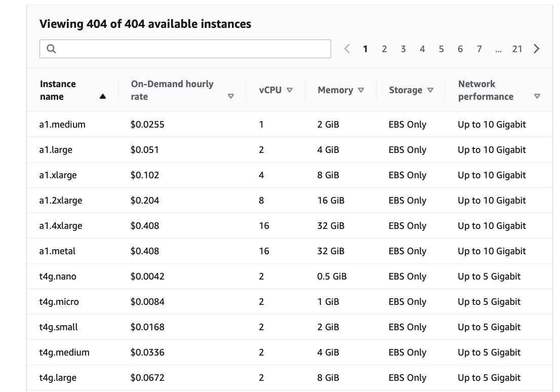Image resolution: width=560 pixels, height=392 pixels.
Task: Click the pagination ellipsis
Action: tap(498, 49)
